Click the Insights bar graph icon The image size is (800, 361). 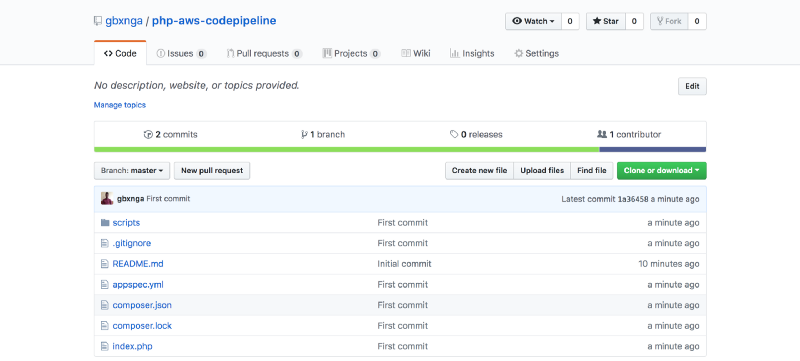tap(455, 53)
